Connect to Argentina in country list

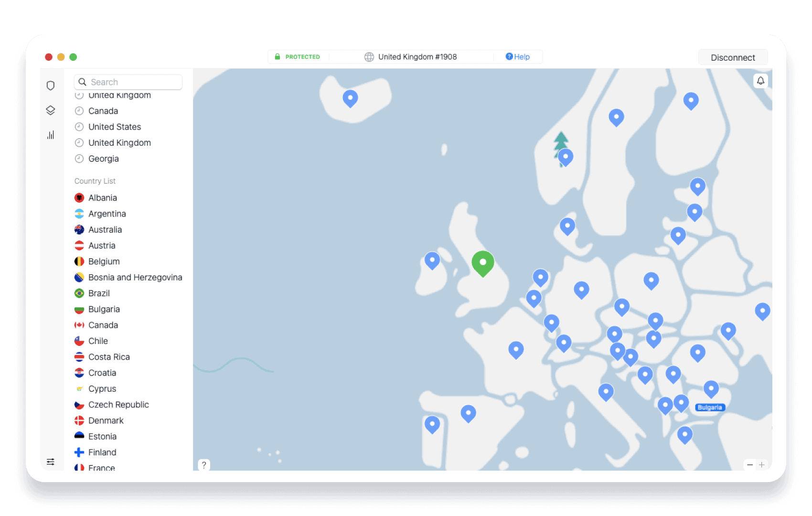[100, 214]
